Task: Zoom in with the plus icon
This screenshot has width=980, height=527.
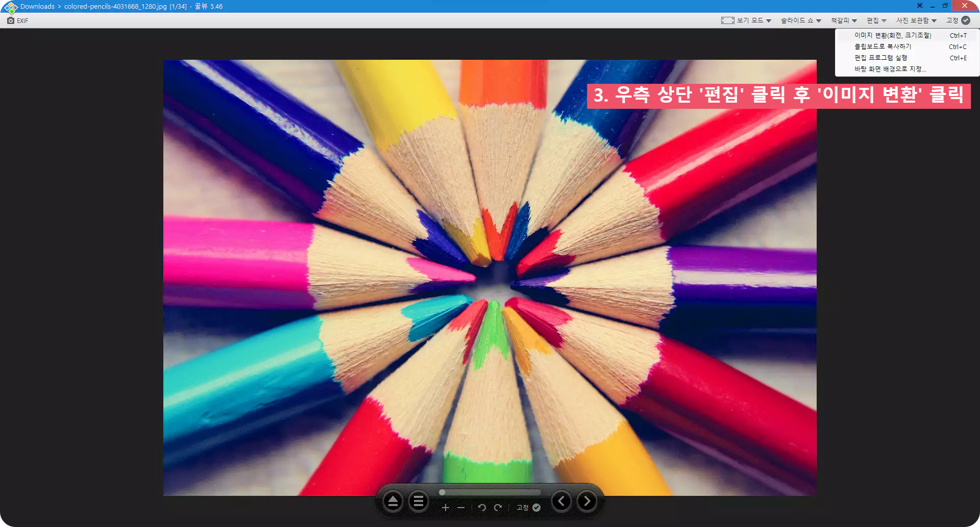Action: (446, 508)
